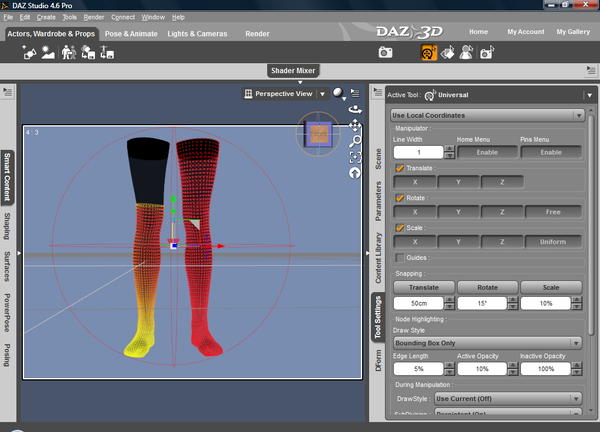Select the highlighted Universal tool icon
Image resolution: width=600 pixels, height=432 pixels.
tap(429, 52)
